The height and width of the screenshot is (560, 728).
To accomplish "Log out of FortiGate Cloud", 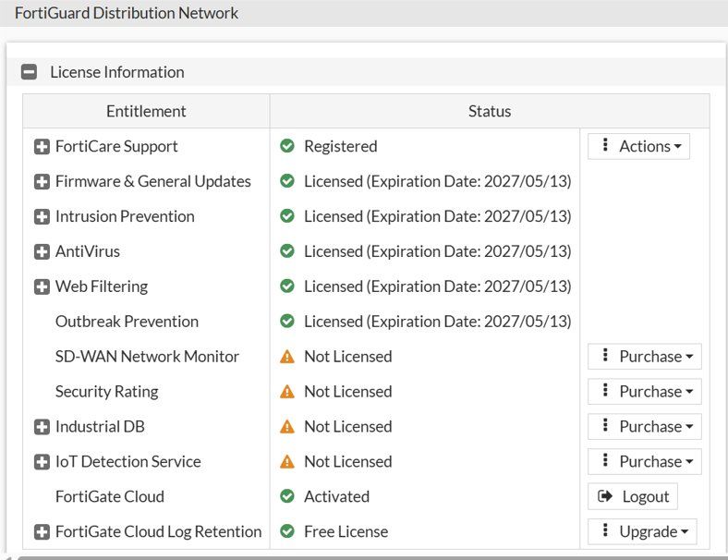I will click(632, 496).
